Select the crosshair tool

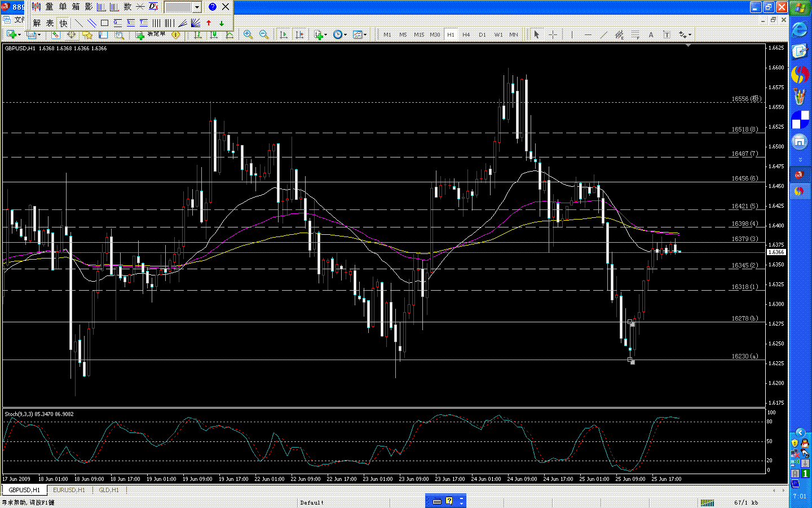tap(553, 34)
